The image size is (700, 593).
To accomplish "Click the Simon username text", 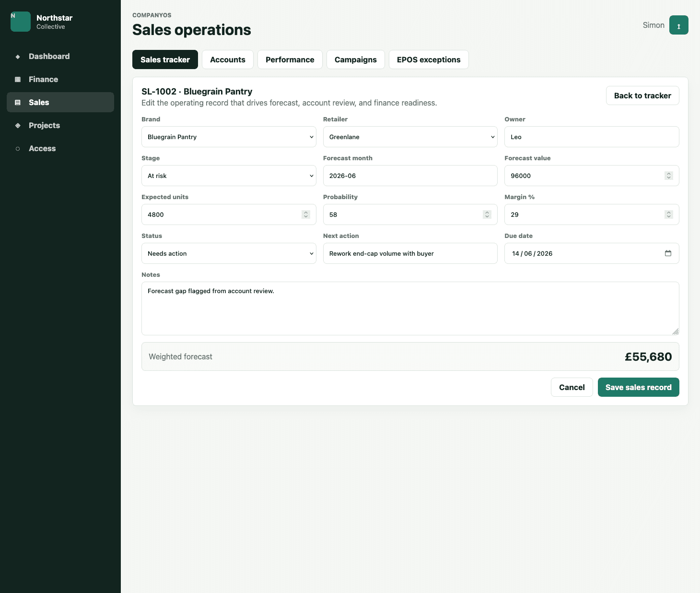I will point(653,25).
